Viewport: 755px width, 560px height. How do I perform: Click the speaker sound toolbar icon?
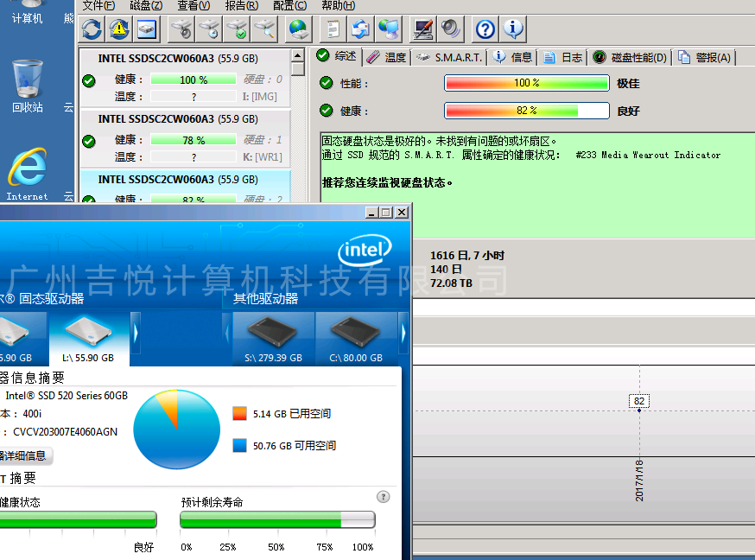pos(451,29)
